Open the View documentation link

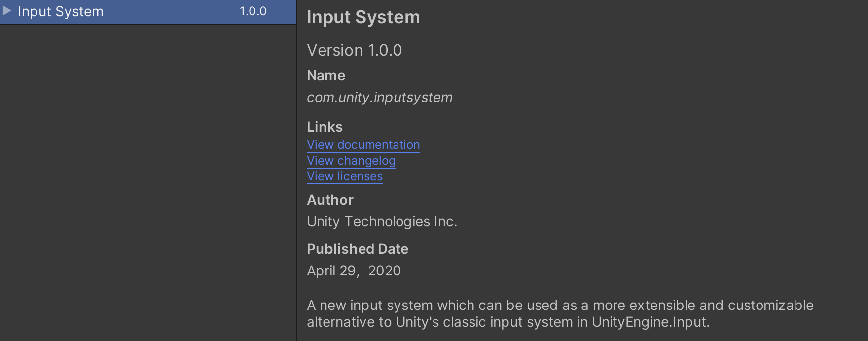pos(363,145)
